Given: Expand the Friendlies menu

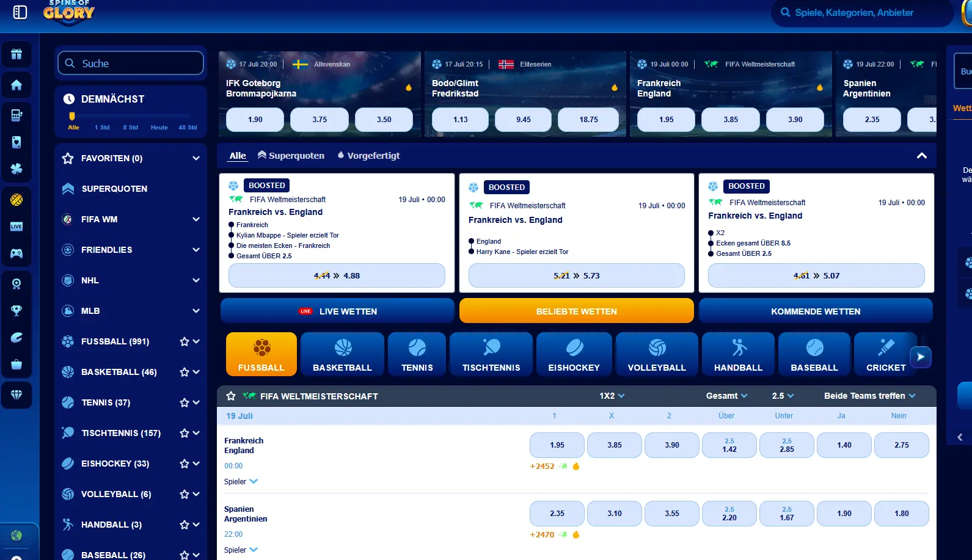Looking at the screenshot, I should 196,250.
